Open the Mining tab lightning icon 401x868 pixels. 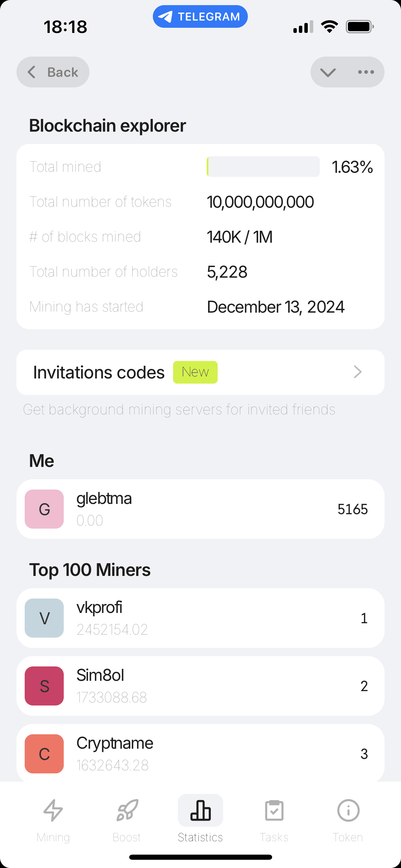(x=53, y=810)
